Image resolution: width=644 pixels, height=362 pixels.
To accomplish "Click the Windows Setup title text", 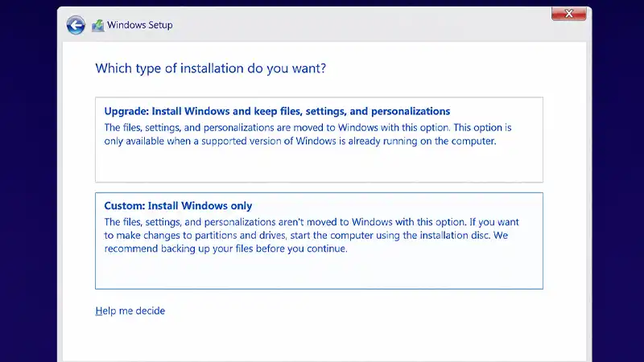I will pos(140,25).
